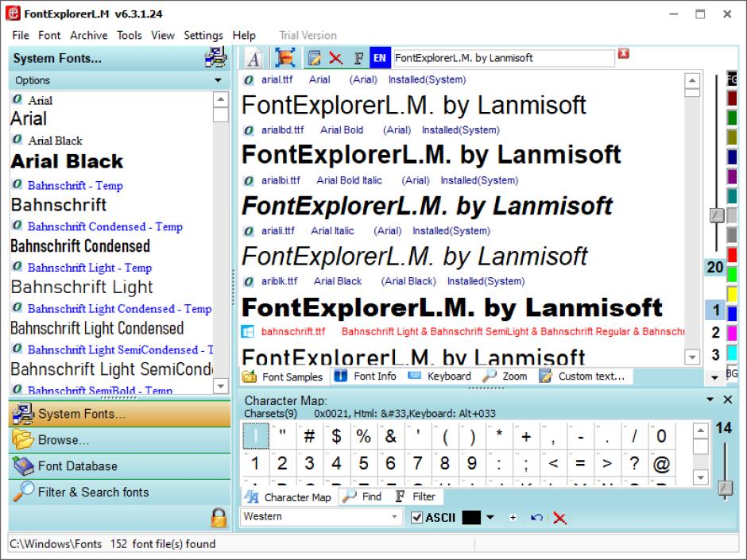Open character color dropdown next to black swatch
Screen dimensions: 747x560
pos(490,517)
